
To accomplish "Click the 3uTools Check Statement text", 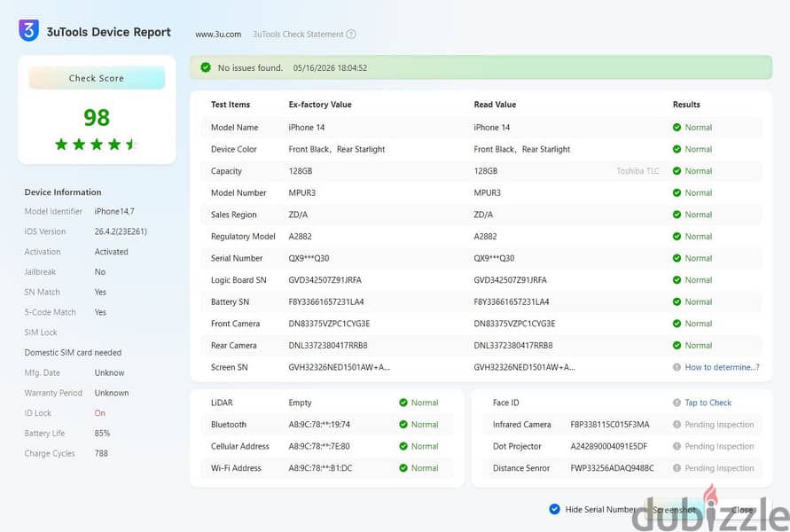I will (298, 35).
